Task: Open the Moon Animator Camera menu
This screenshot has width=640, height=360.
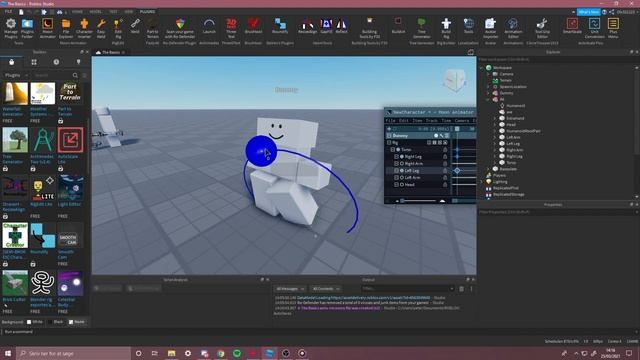Action: [x=462, y=120]
